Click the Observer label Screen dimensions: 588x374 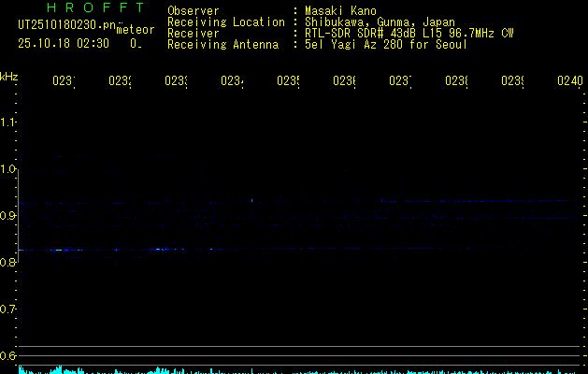click(194, 11)
